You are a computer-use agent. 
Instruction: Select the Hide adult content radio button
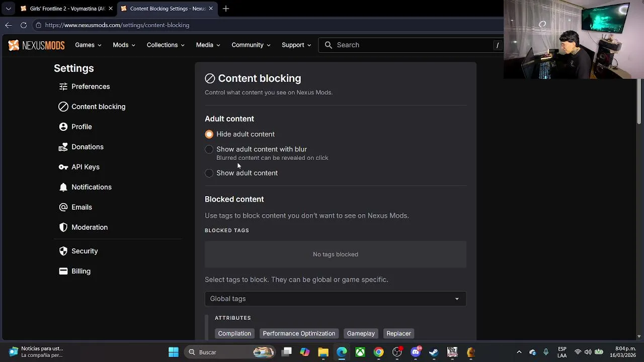209,134
